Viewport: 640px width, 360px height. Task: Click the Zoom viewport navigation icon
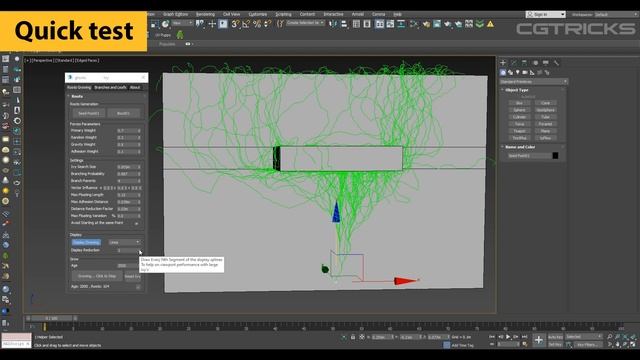point(609,337)
